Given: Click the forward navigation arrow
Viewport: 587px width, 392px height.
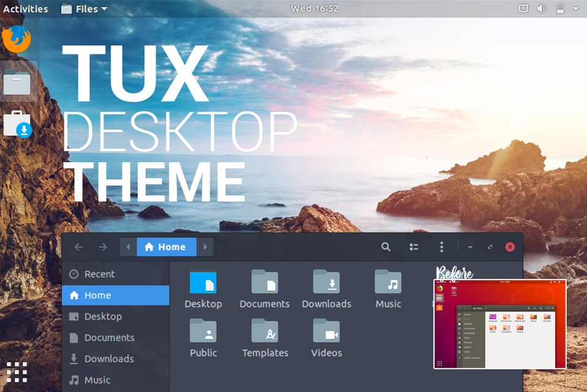Looking at the screenshot, I should click(x=103, y=246).
